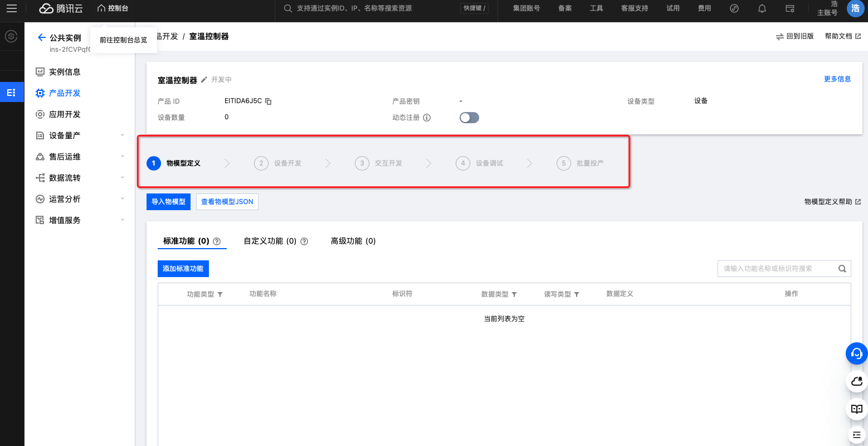Click 查看物模型JSON button

pos(227,202)
